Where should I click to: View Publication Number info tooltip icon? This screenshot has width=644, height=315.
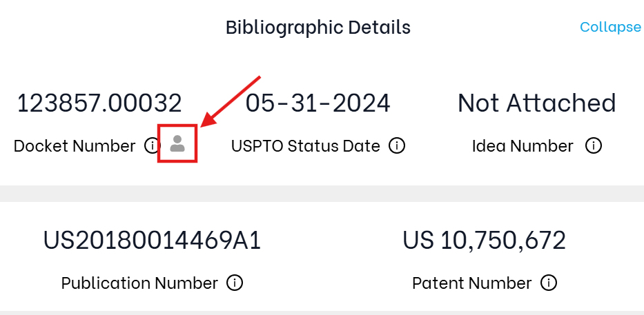click(x=235, y=283)
